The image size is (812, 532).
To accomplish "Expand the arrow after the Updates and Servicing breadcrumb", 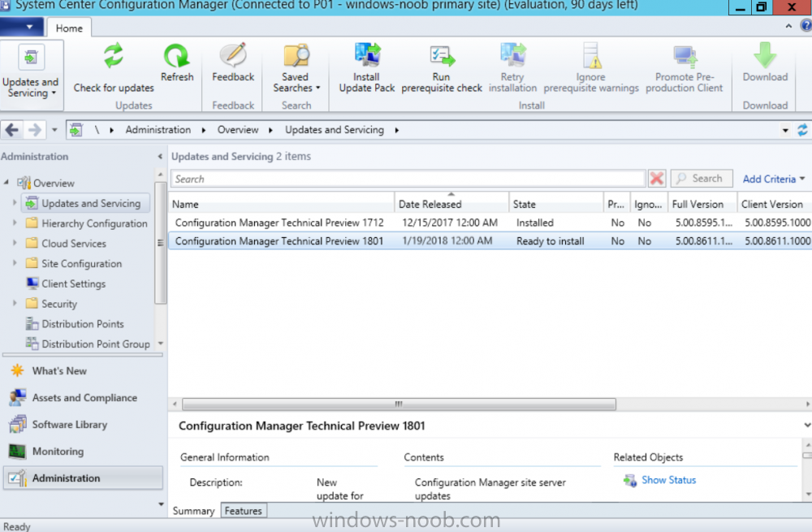I will click(397, 130).
